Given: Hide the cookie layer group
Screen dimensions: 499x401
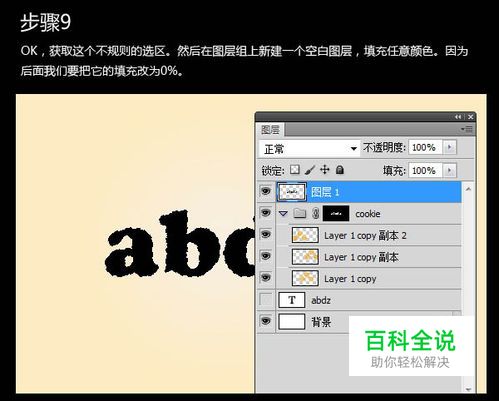Looking at the screenshot, I should click(x=266, y=213).
